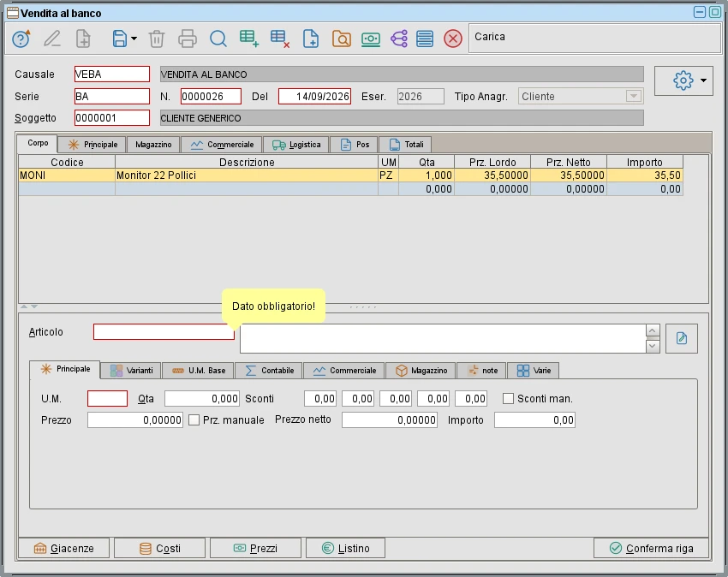Open lower Commerciale tab

[x=344, y=371]
